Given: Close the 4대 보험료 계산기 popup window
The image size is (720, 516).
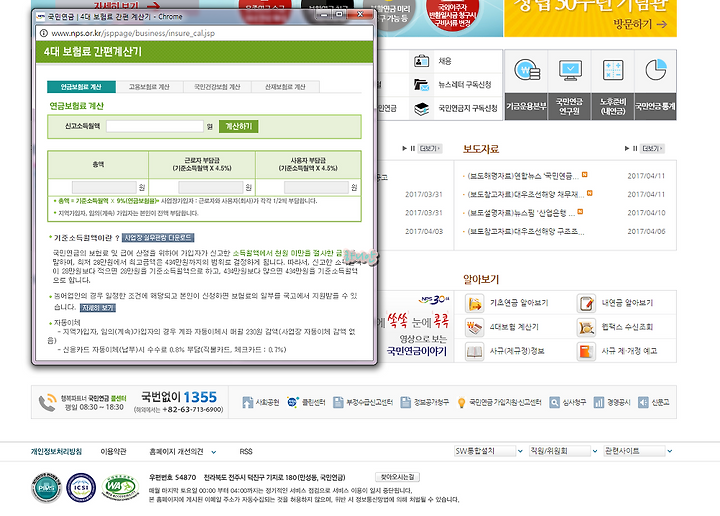Looking at the screenshot, I should click(360, 15).
